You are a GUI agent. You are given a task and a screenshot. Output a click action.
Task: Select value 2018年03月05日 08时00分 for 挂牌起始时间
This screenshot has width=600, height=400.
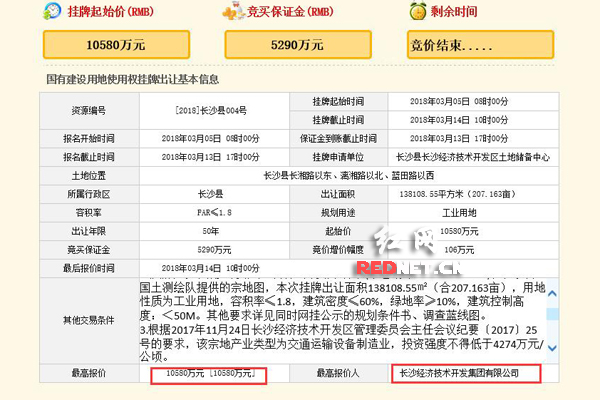459,101
